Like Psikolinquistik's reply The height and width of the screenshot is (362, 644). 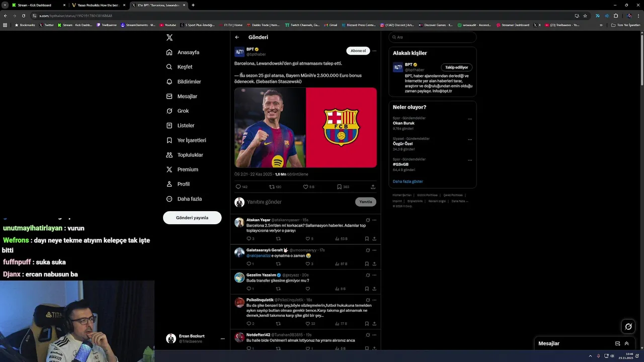pyautogui.click(x=307, y=324)
